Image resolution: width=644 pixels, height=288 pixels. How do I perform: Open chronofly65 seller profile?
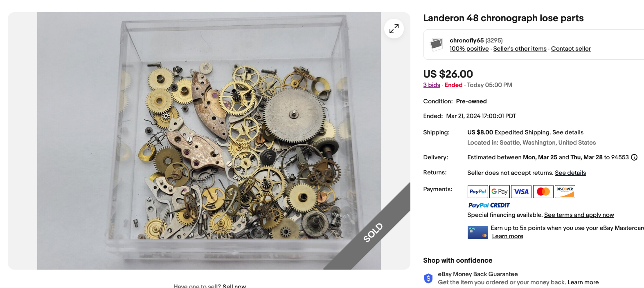point(467,40)
